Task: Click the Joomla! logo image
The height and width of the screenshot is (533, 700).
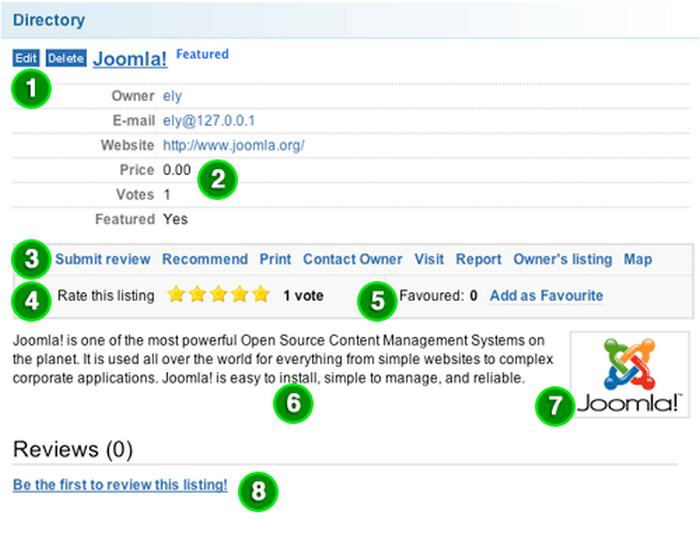Action: click(x=629, y=374)
